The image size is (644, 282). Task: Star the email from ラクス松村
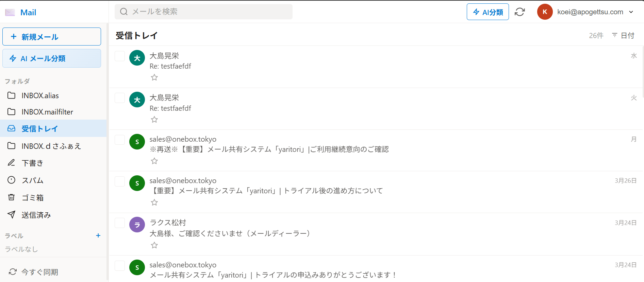coord(154,245)
